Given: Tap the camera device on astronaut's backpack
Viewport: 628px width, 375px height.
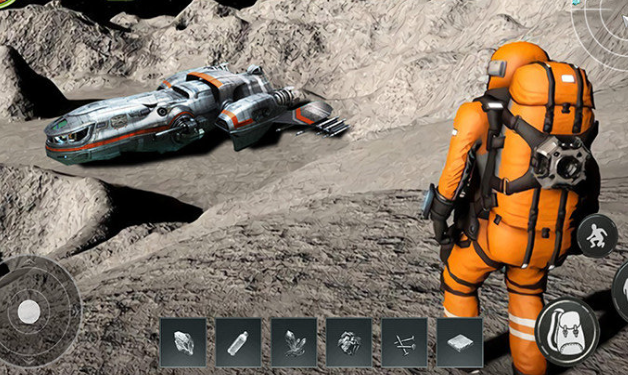Looking at the screenshot, I should coord(561,163).
